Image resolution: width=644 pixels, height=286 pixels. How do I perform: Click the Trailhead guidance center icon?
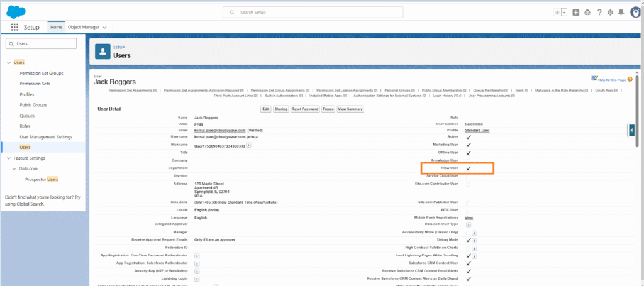pos(587,12)
